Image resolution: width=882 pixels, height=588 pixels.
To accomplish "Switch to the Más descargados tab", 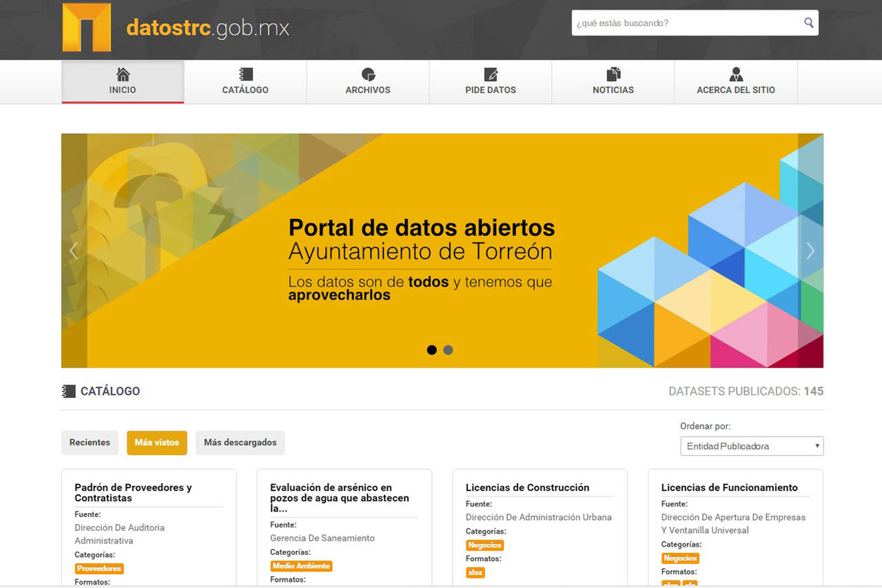I will pos(240,443).
